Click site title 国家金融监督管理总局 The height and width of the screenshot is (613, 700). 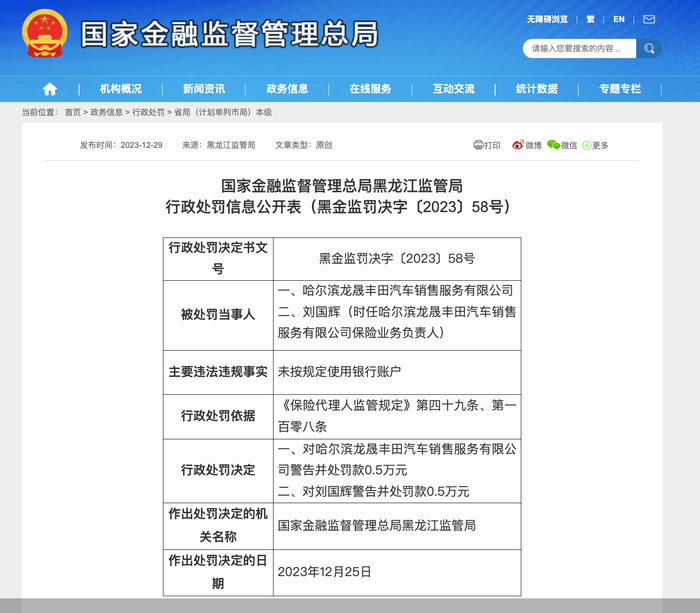coord(229,34)
